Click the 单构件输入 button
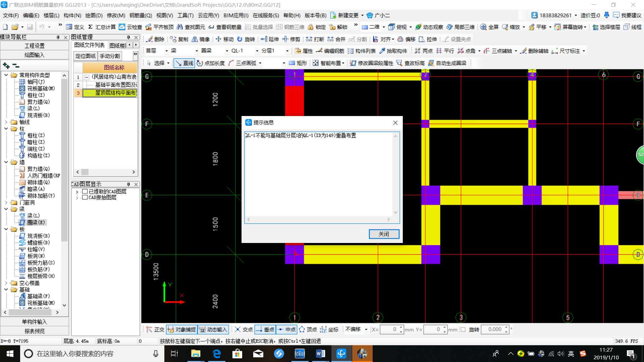 [35, 322]
